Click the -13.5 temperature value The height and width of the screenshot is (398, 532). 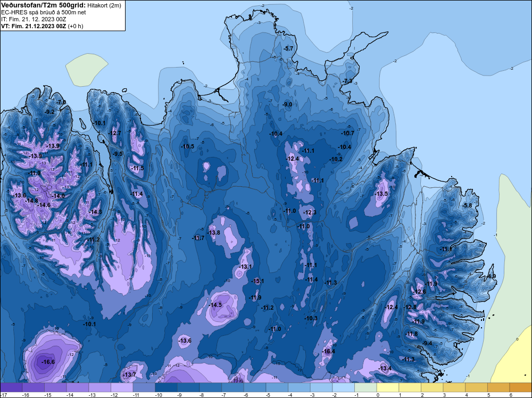click(x=381, y=194)
